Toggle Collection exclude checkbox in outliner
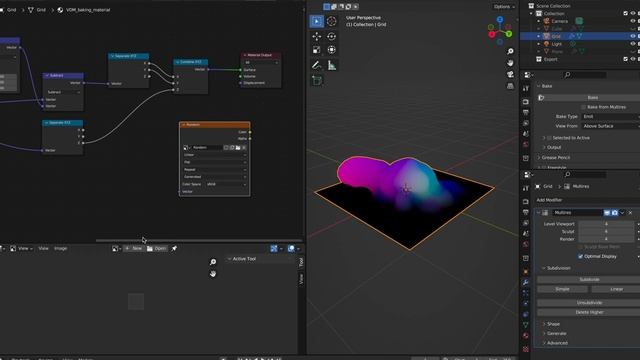 coord(625,13)
